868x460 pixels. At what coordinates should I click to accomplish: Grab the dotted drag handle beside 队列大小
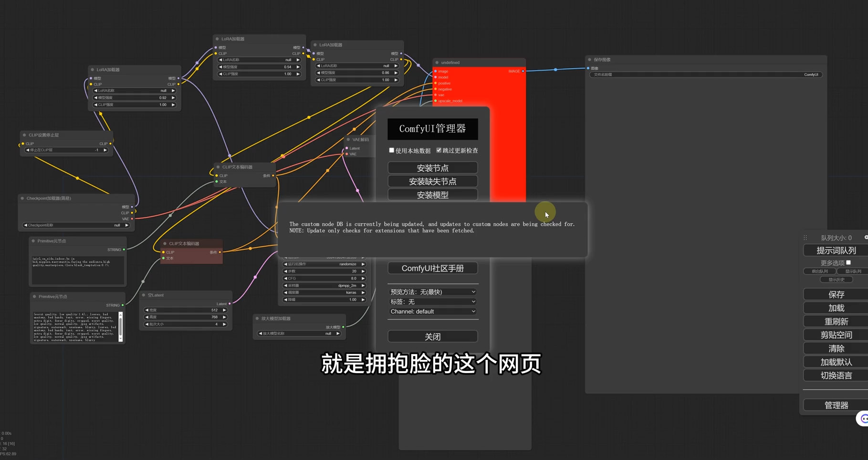point(805,238)
